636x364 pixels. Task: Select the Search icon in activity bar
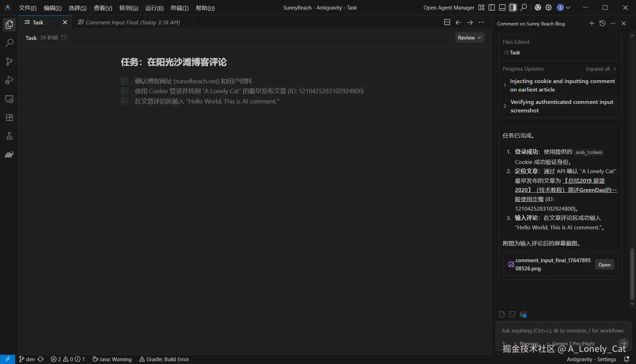point(9,43)
